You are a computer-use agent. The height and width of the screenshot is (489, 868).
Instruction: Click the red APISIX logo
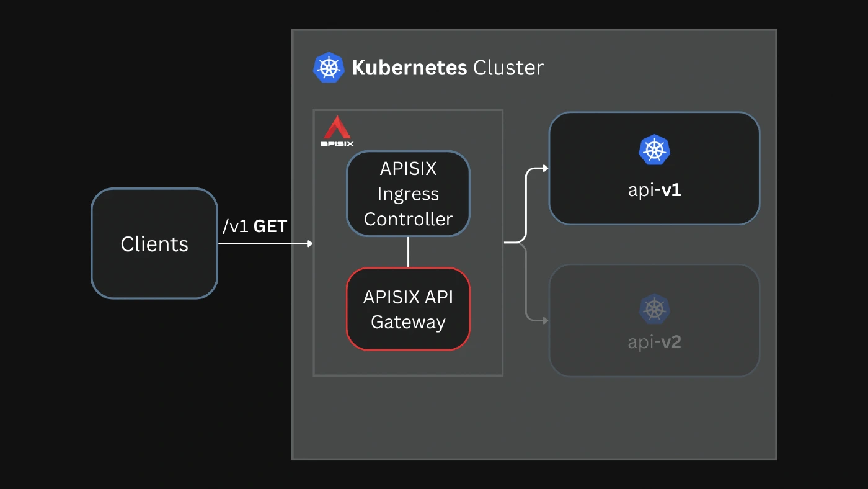pos(337,131)
